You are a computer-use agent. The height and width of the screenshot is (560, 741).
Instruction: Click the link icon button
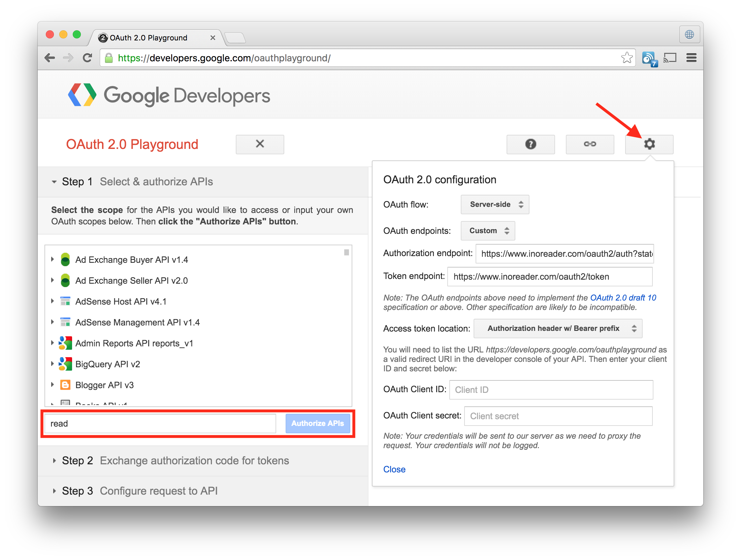[590, 144]
